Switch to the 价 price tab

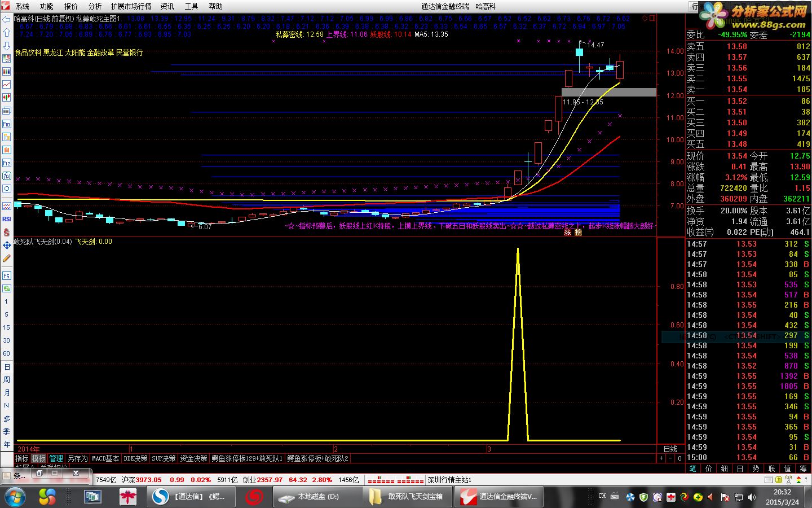(x=709, y=468)
